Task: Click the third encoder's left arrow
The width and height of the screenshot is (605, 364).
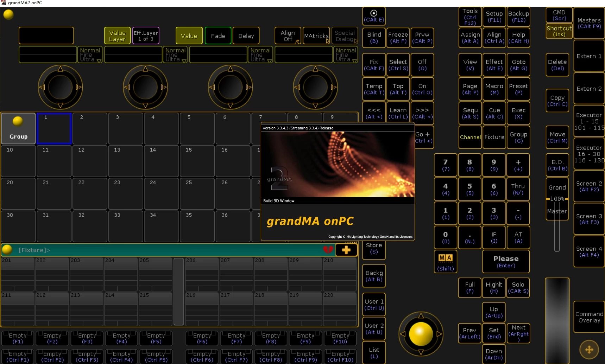Action: pyautogui.click(x=212, y=87)
